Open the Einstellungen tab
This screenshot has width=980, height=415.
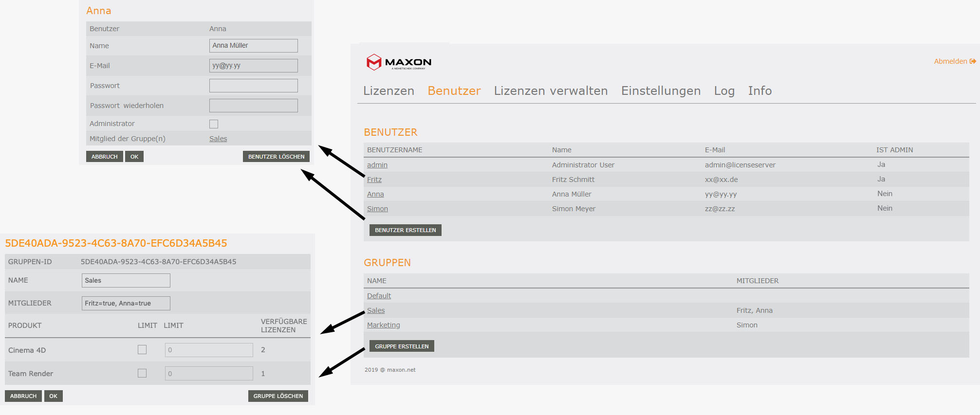(x=661, y=91)
